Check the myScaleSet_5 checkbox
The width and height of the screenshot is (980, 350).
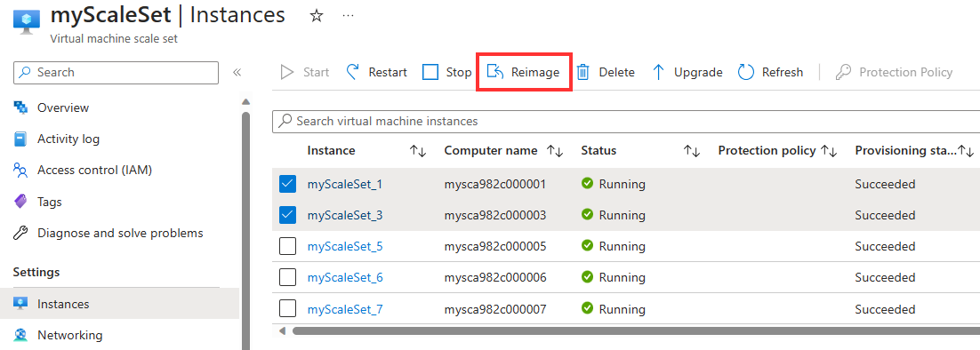point(287,246)
